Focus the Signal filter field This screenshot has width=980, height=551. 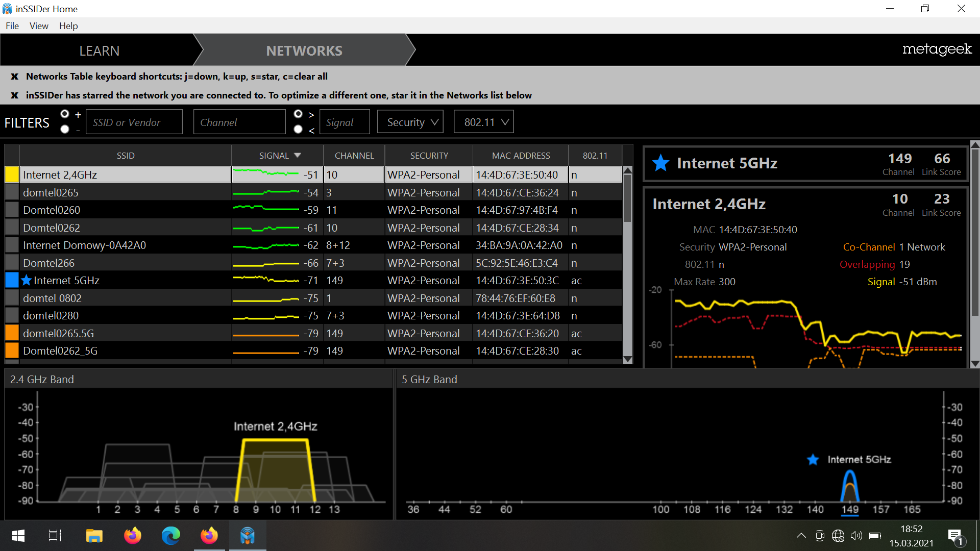345,122
